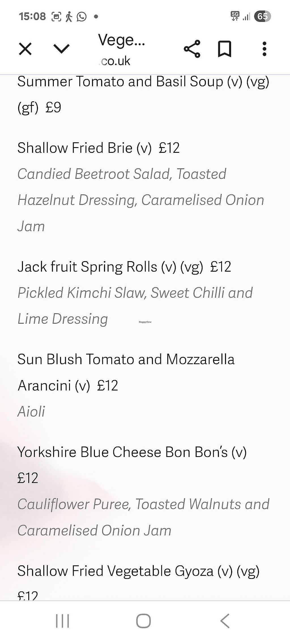The width and height of the screenshot is (290, 644).
Task: Tap Yorkshire Blue Cheese Bon Bon's item
Action: (132, 452)
